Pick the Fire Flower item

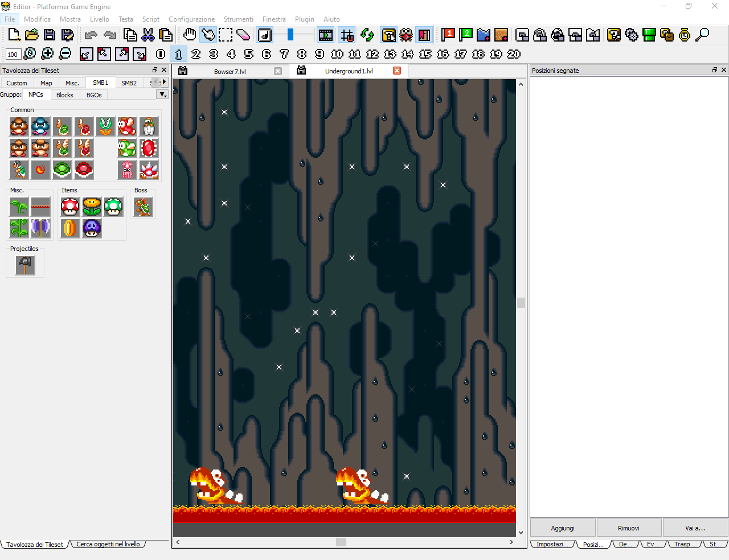(92, 207)
